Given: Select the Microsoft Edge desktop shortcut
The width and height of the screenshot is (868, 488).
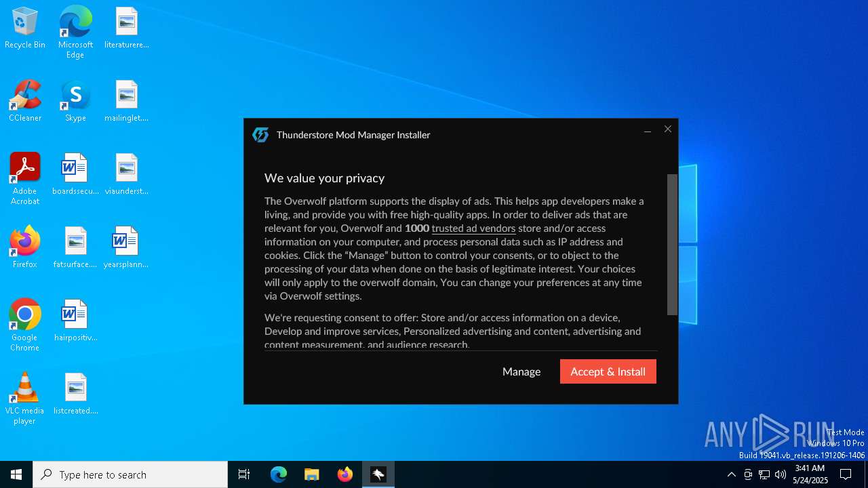Looking at the screenshot, I should (75, 33).
